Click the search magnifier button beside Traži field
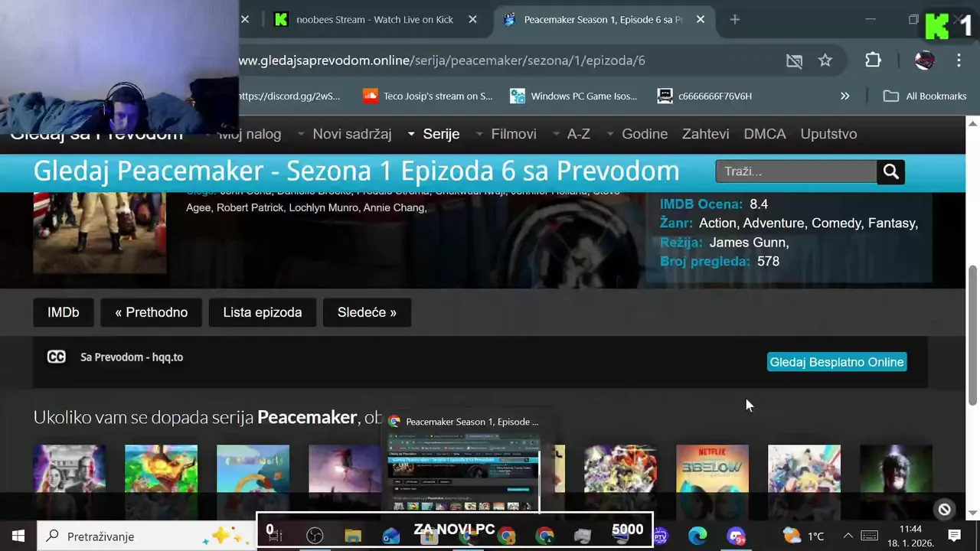The width and height of the screenshot is (980, 551). point(890,171)
